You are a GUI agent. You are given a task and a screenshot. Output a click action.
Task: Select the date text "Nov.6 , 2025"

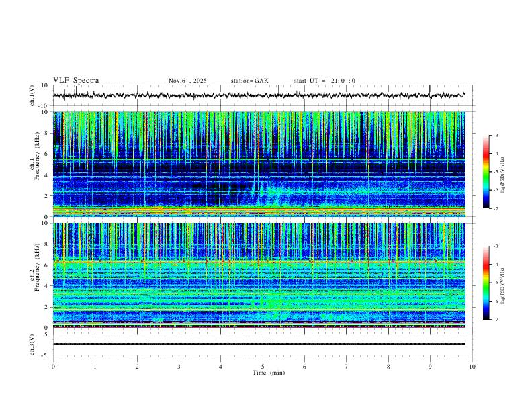(187, 81)
